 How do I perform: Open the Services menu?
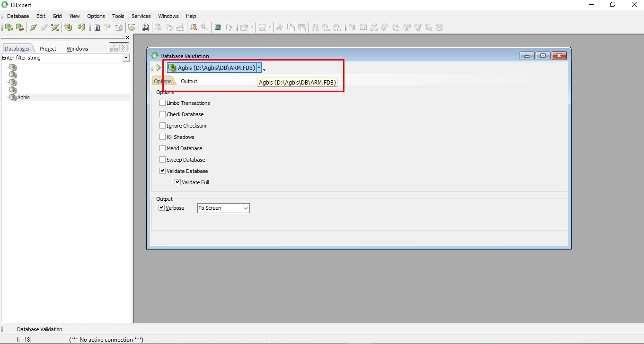coord(141,16)
